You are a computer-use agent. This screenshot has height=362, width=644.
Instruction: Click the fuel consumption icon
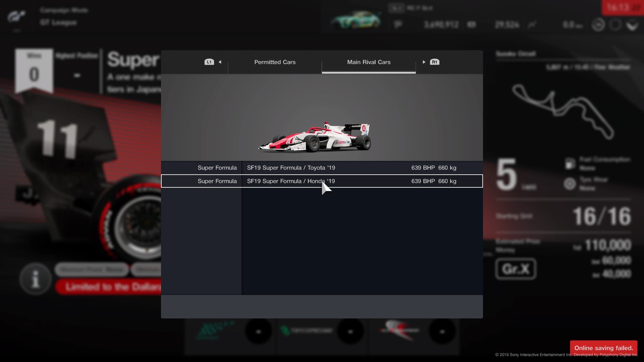tap(570, 164)
